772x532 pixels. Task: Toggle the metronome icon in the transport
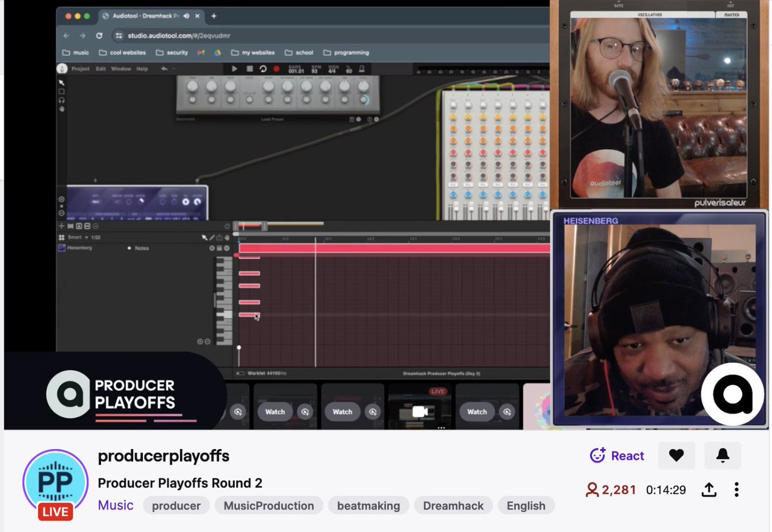click(362, 69)
